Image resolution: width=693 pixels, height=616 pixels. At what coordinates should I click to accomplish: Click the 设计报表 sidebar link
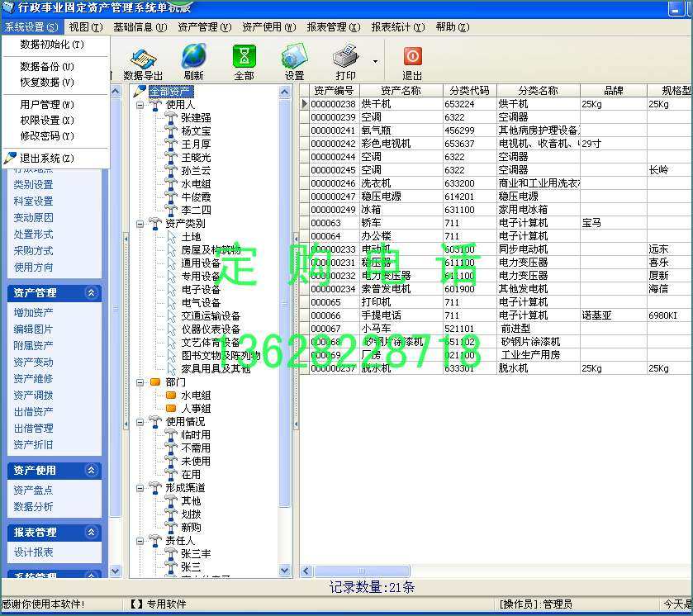tap(33, 552)
